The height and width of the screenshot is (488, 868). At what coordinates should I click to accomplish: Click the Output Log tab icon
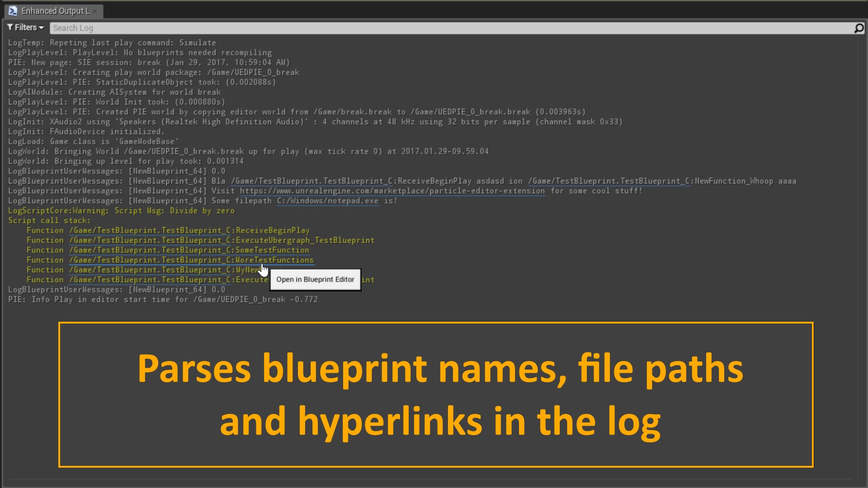(x=13, y=11)
